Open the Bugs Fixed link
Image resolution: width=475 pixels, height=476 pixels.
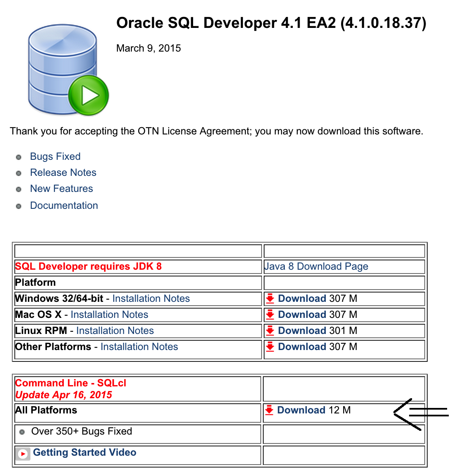coord(55,156)
